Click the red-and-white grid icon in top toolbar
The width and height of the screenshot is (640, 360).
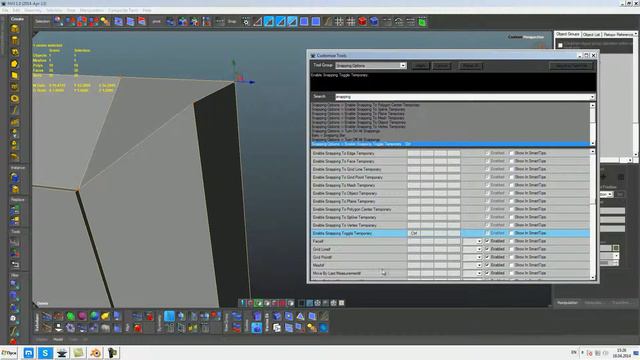(351, 22)
